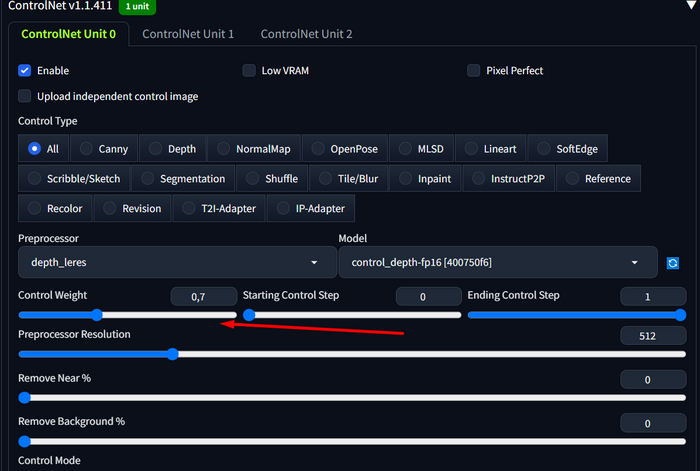700x471 pixels.
Task: Open the Model dropdown
Action: coord(497,262)
